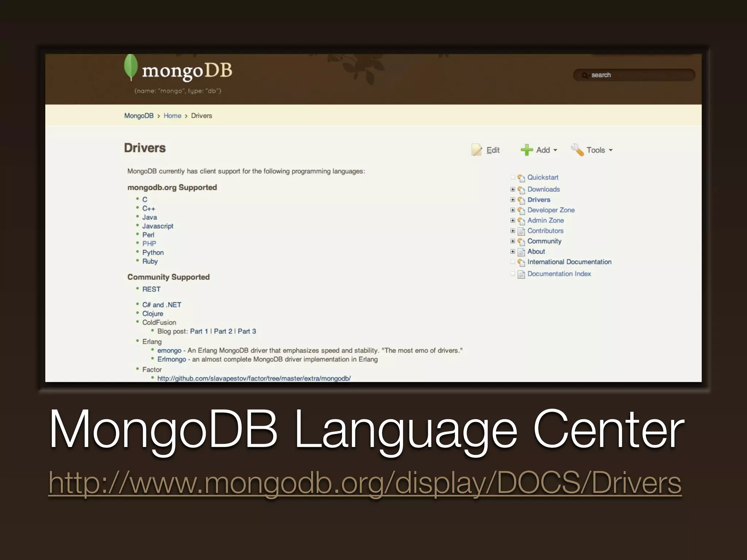The height and width of the screenshot is (560, 747).
Task: Click the search magnifier icon
Action: coord(585,75)
